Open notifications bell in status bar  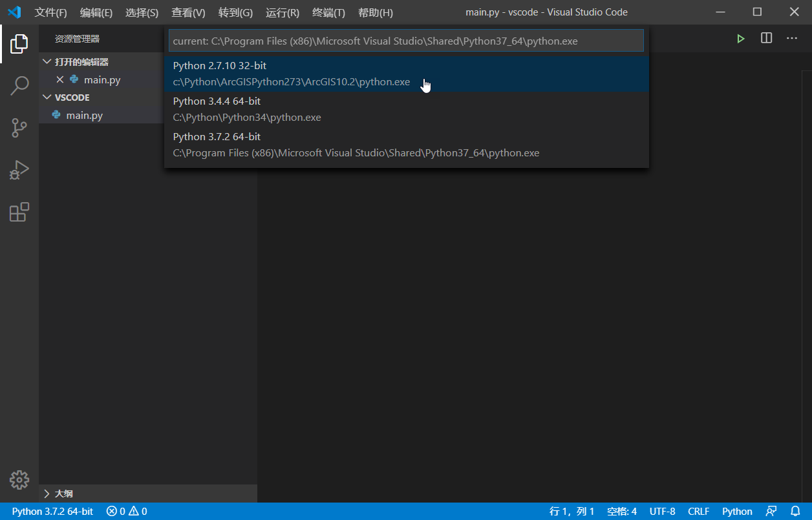pos(795,511)
